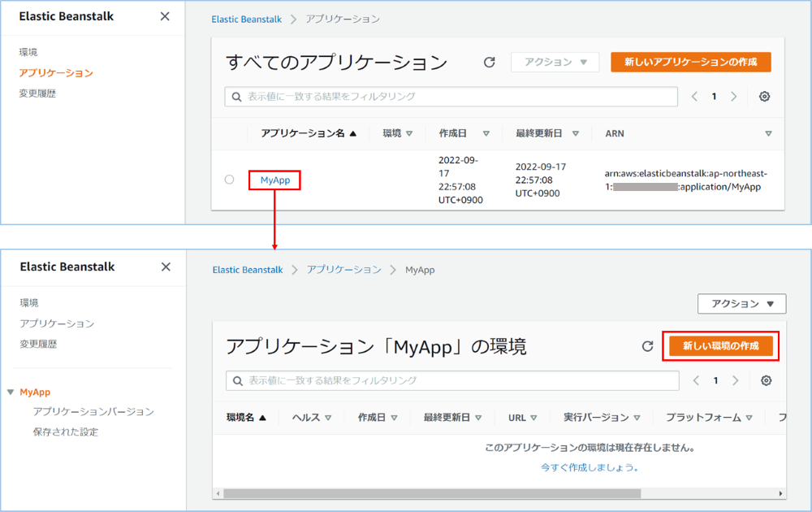Image resolution: width=812 pixels, height=512 pixels.
Task: Close the bottom Elastic Beanstalk sidebar panel
Action: pyautogui.click(x=166, y=267)
